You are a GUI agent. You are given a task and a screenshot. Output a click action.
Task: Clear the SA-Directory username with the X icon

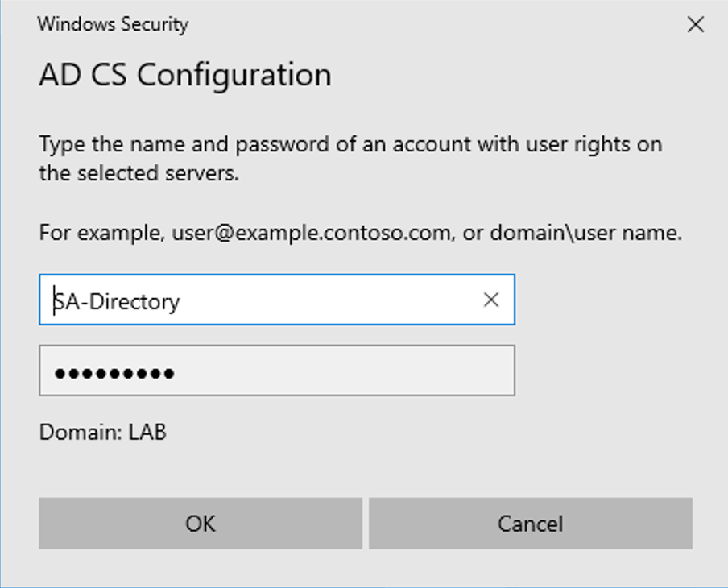click(490, 300)
